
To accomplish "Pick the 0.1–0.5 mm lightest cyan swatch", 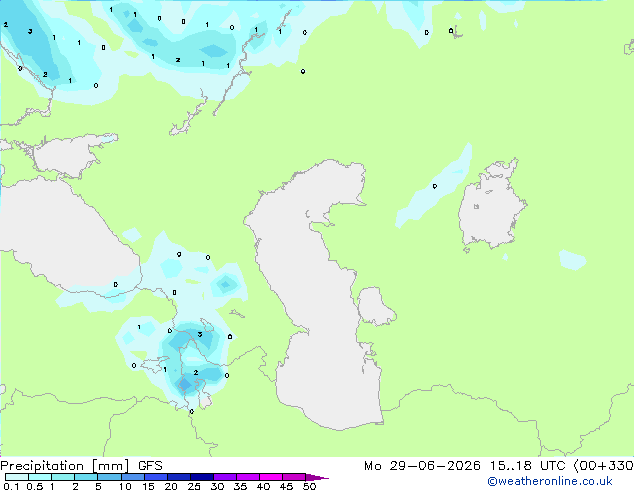I will [17, 477].
